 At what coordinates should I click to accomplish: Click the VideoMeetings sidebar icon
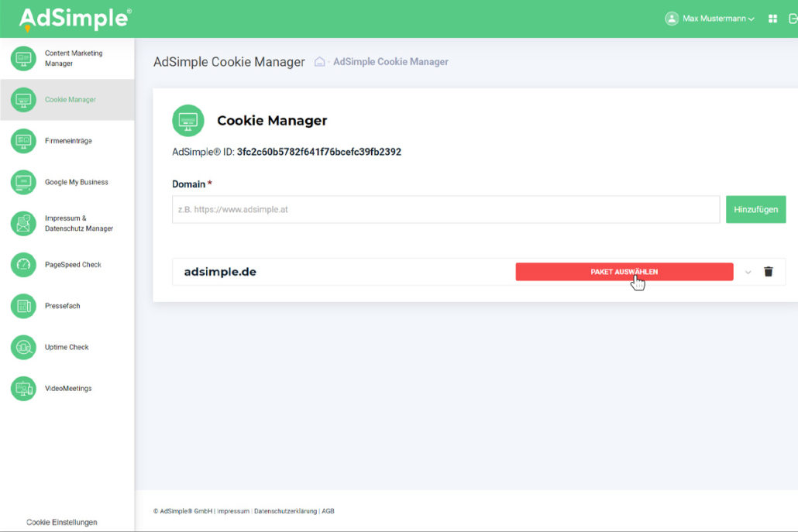click(x=23, y=388)
